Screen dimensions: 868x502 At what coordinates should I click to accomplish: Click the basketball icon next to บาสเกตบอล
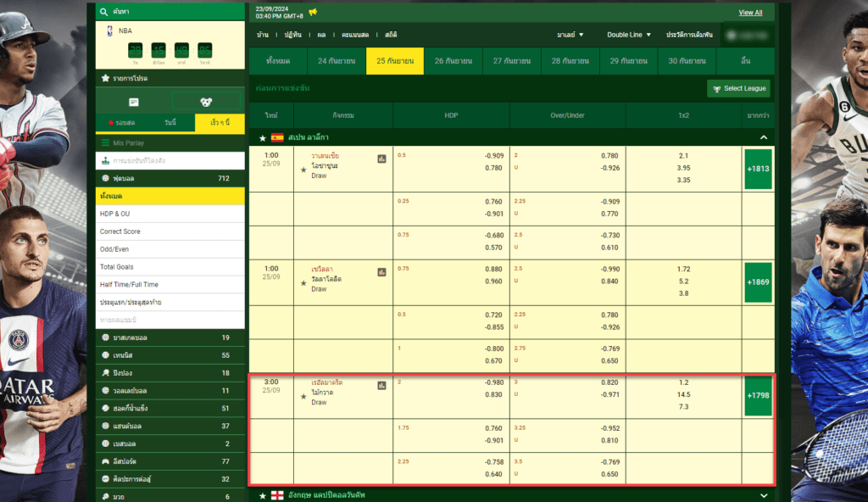[105, 337]
